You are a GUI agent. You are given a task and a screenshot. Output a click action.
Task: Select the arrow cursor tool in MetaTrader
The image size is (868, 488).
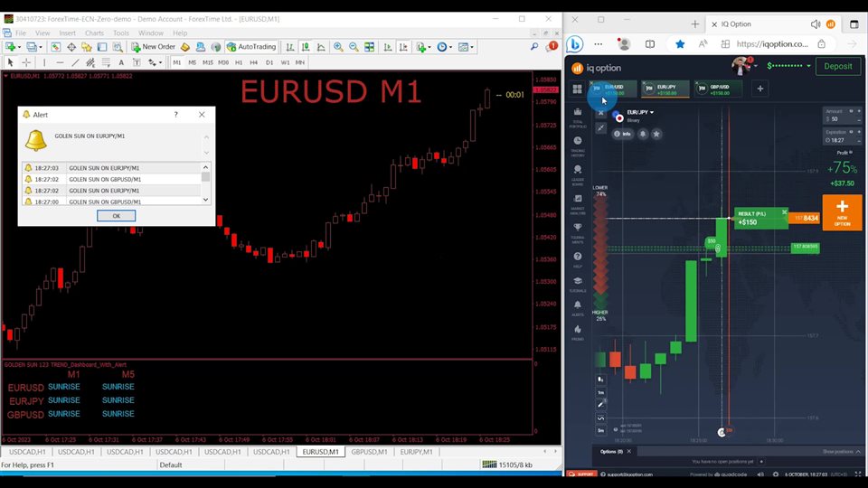(x=10, y=62)
